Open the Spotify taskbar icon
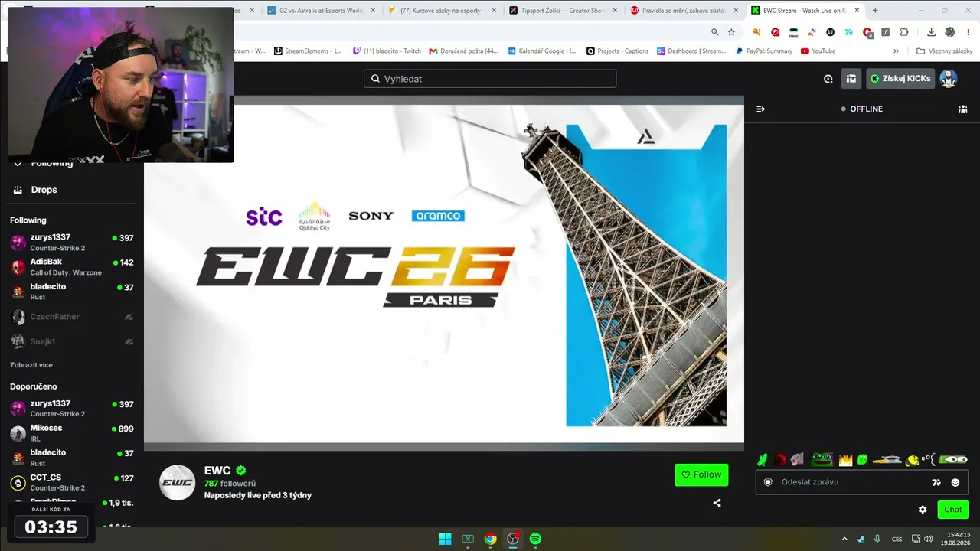Viewport: 980px width, 551px height. 535,539
